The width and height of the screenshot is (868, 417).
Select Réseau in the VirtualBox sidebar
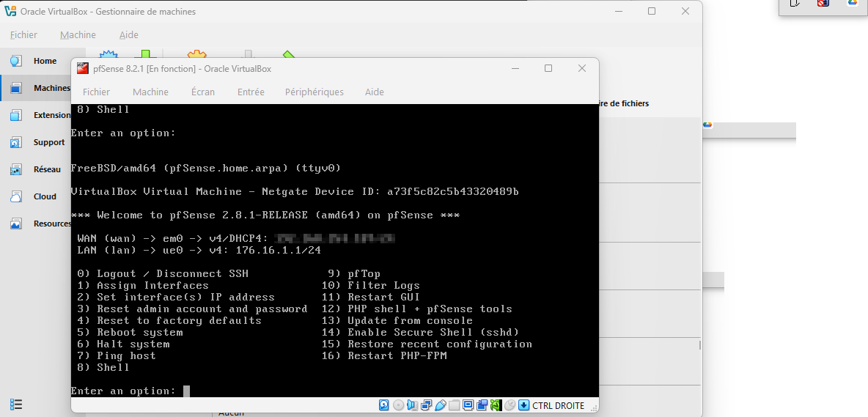point(47,169)
